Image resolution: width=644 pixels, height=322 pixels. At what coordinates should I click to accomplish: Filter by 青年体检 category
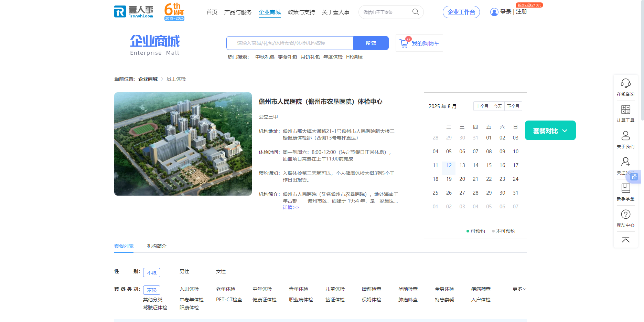tap(299, 289)
